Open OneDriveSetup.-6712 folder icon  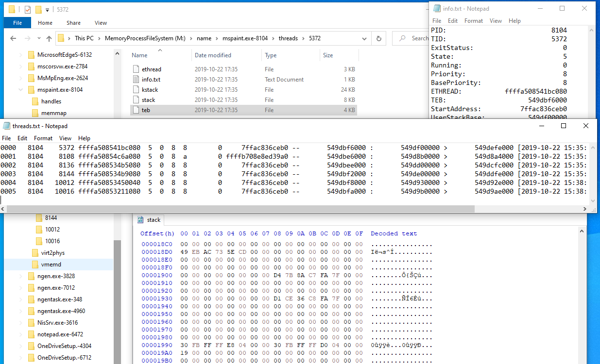(31, 358)
